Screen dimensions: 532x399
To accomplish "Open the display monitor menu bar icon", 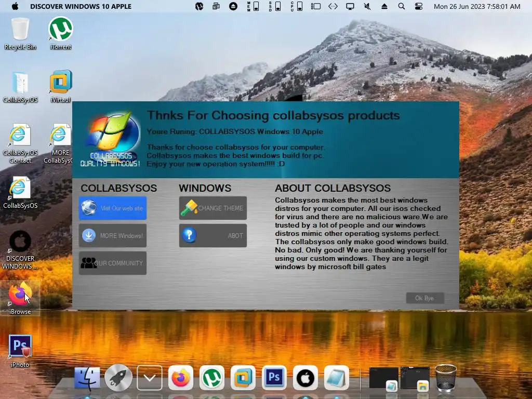I will 350,6.
